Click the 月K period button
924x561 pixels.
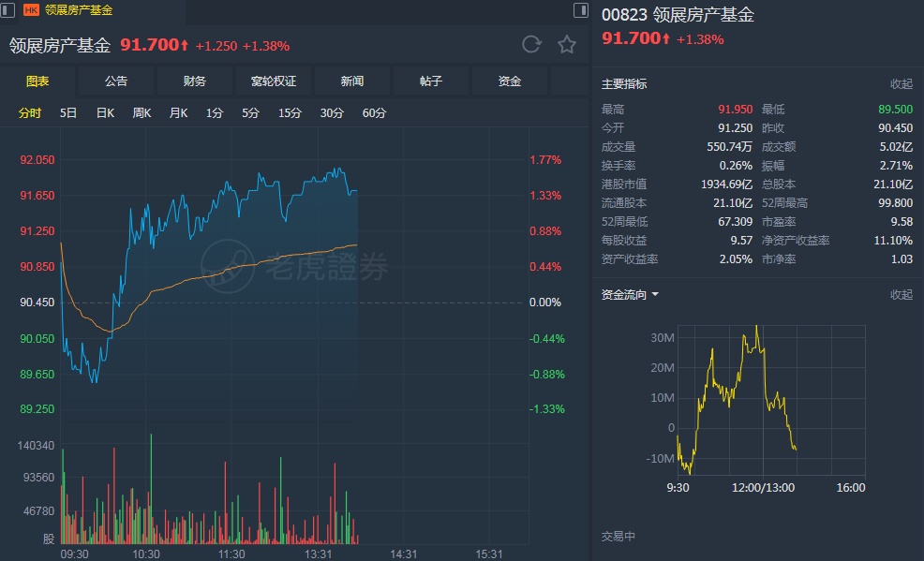(x=178, y=113)
